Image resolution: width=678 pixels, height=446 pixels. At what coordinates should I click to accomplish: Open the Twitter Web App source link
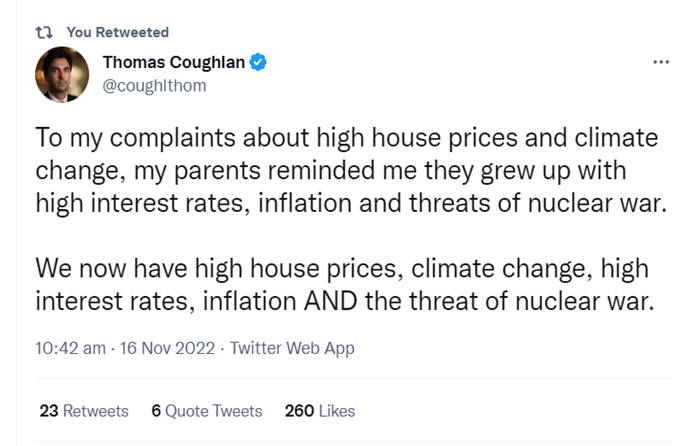291,348
